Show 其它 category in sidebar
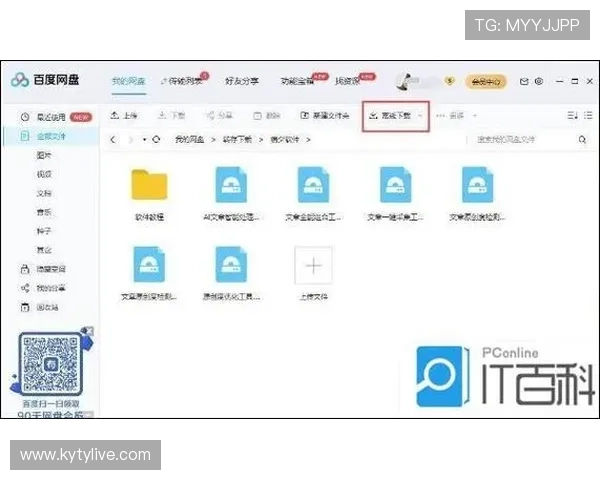Viewport: 600px width, 480px height. (x=44, y=250)
